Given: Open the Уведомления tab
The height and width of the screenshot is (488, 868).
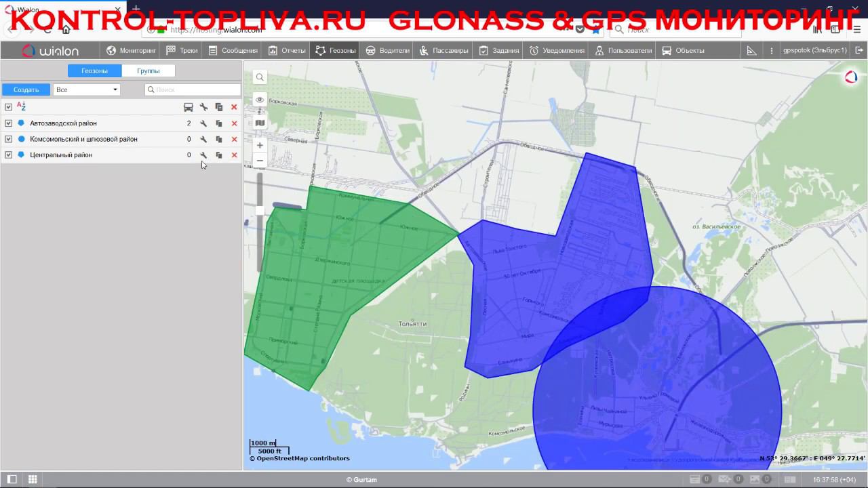Looking at the screenshot, I should tap(557, 50).
